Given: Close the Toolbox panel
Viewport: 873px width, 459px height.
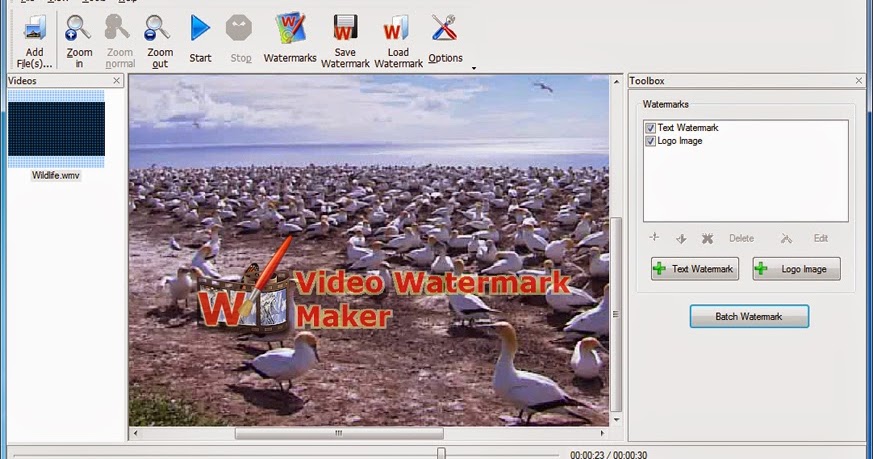Looking at the screenshot, I should click(859, 81).
